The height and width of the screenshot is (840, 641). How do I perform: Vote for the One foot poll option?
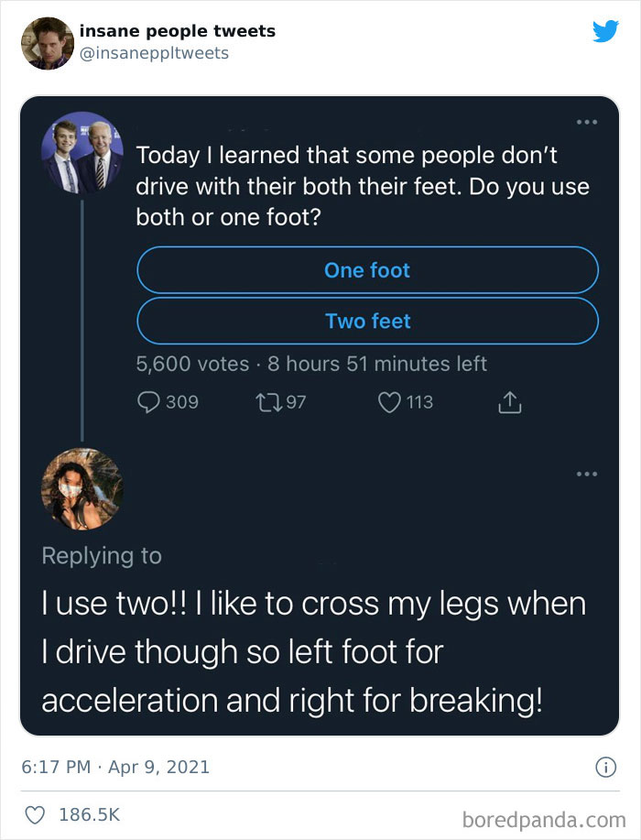[366, 269]
